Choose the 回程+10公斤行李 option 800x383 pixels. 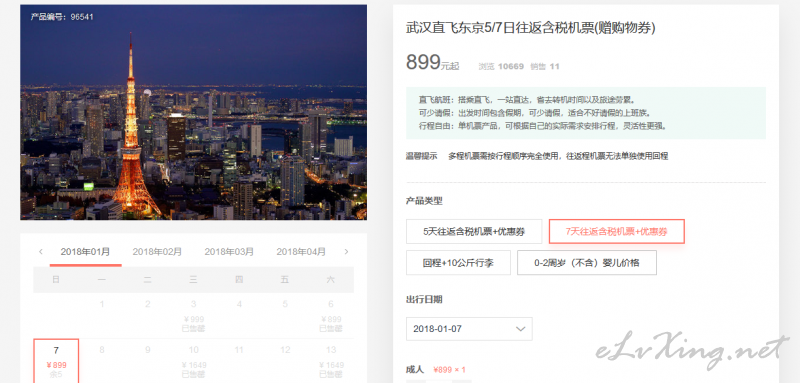click(x=458, y=263)
